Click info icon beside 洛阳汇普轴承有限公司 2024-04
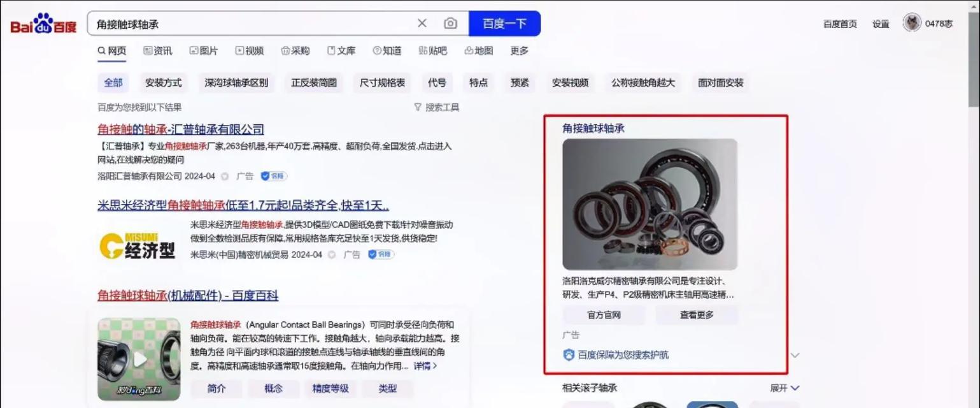This screenshot has width=980, height=408. [225, 176]
